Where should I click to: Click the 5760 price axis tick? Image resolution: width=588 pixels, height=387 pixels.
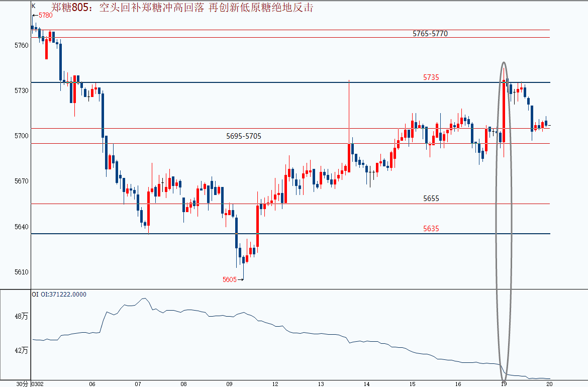click(22, 45)
